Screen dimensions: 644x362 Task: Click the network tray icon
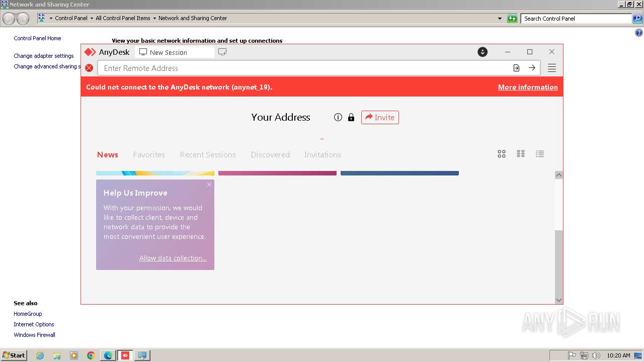tap(584, 355)
